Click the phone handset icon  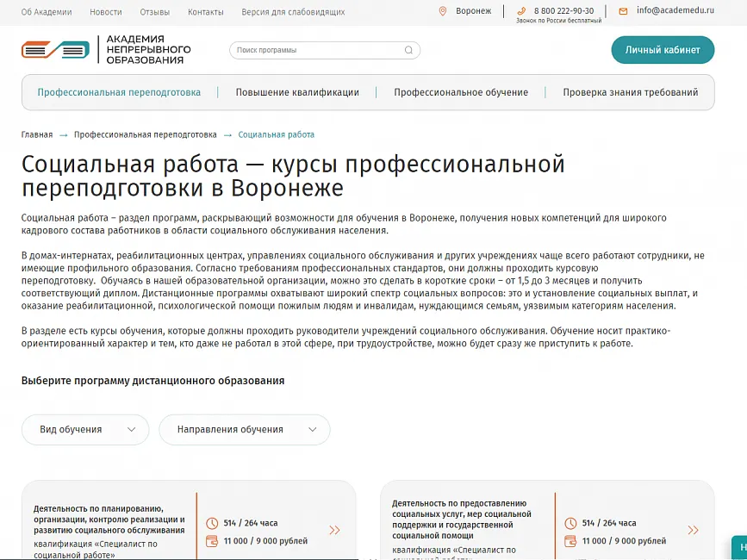coord(521,11)
